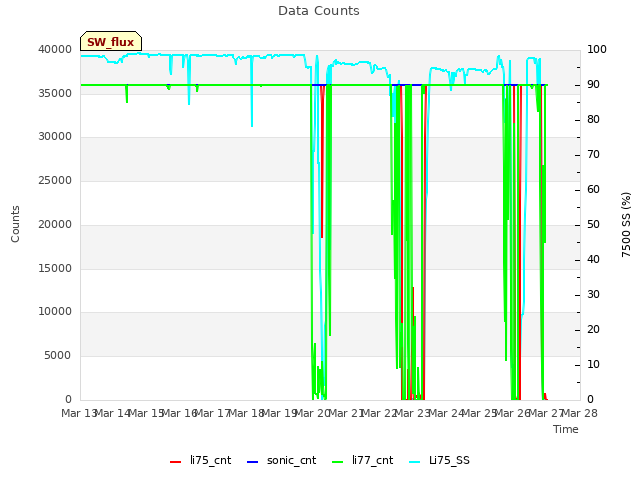Click the Mar 13 x-axis label
Viewport: 640px width, 480px height.
(79, 413)
